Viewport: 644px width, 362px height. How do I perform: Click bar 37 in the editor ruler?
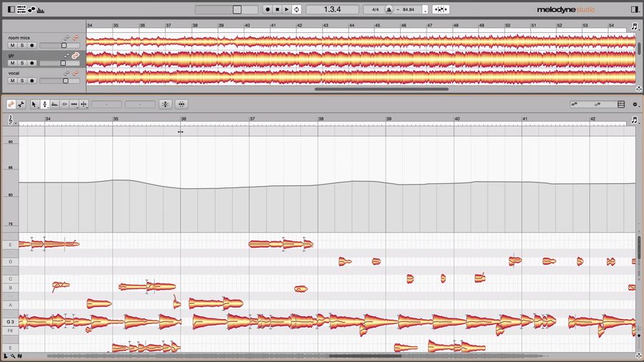[x=252, y=119]
